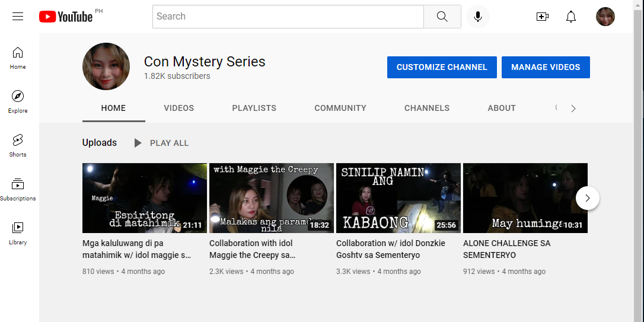Open the hamburger guide menu

point(18,17)
